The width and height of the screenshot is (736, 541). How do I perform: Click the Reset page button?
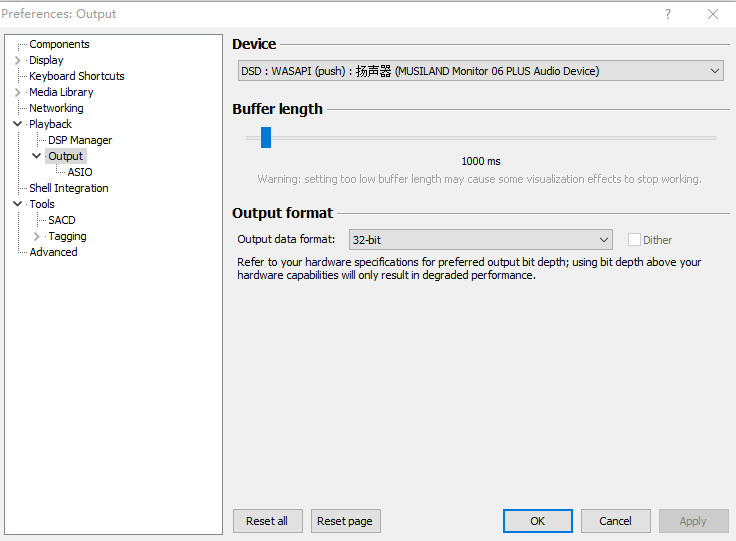(345, 521)
